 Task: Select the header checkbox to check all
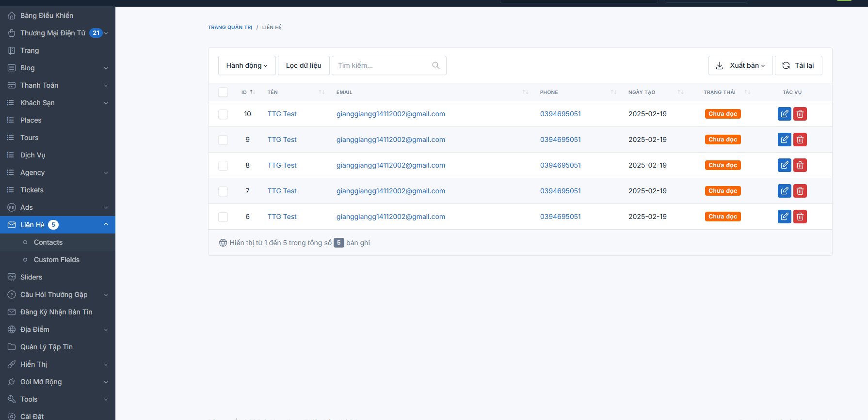(x=223, y=92)
